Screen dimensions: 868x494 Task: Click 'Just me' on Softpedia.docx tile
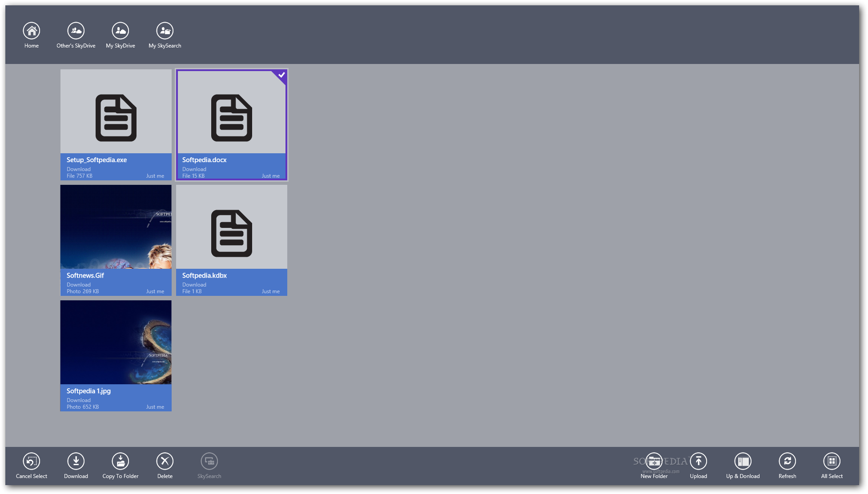pos(271,176)
